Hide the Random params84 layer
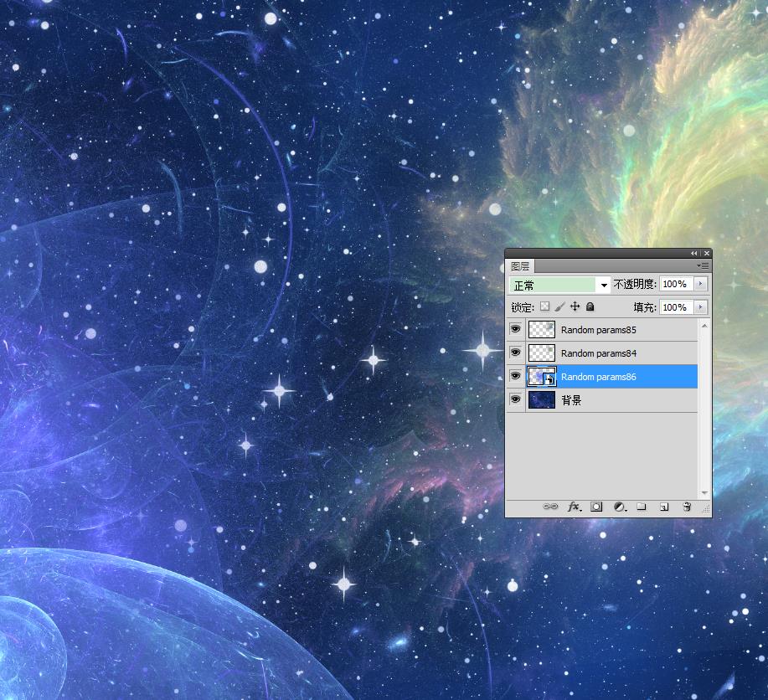Image resolution: width=768 pixels, height=700 pixels. (x=515, y=353)
